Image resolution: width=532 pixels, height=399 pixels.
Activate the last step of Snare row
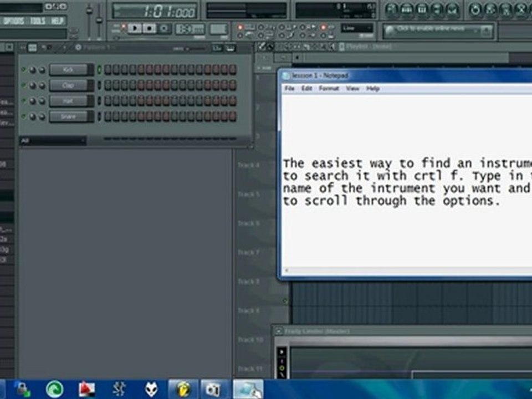(x=233, y=116)
